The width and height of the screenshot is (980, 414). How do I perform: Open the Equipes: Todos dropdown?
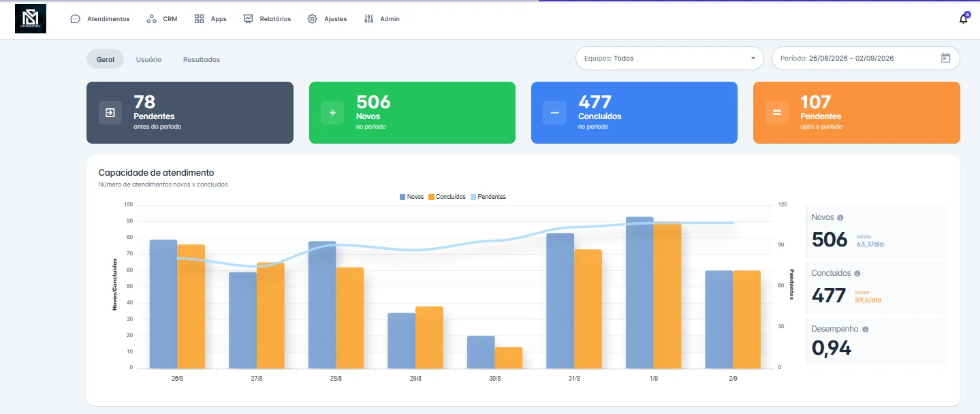[x=670, y=59]
